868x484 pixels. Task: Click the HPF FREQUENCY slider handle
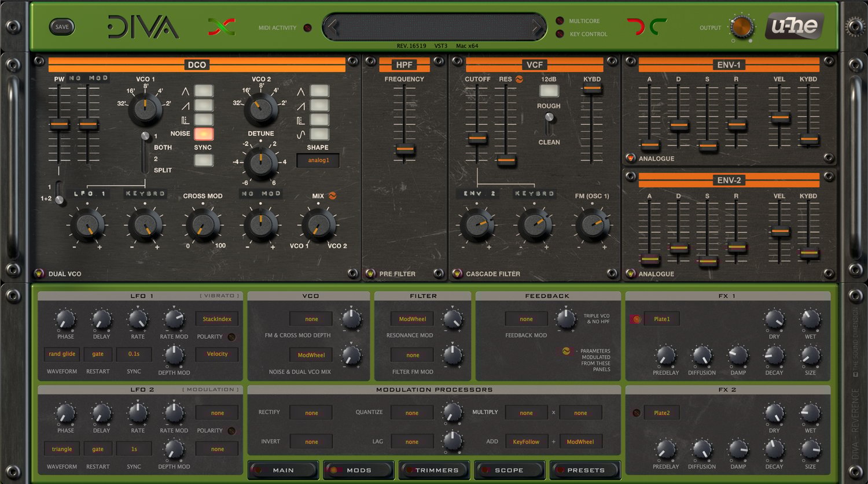[x=405, y=149]
